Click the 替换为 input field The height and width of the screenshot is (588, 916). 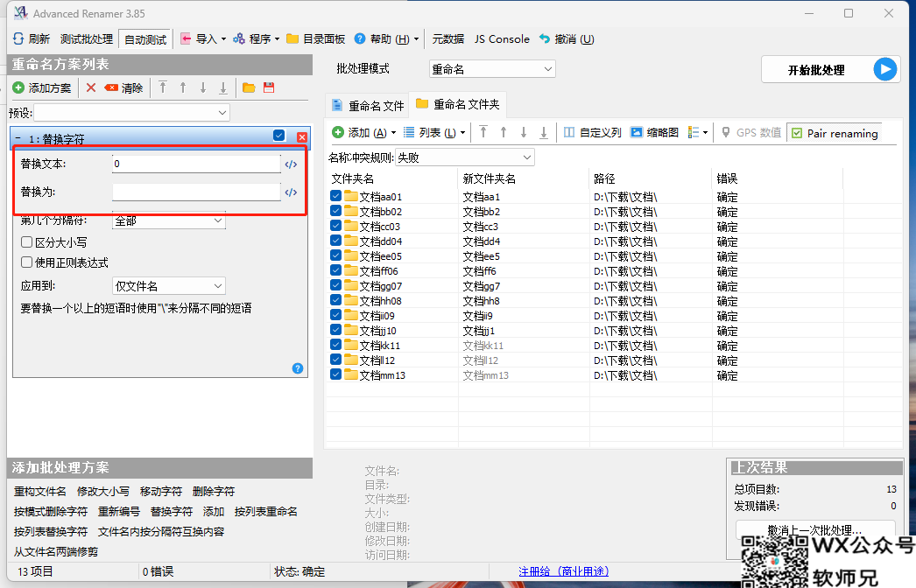click(x=196, y=192)
